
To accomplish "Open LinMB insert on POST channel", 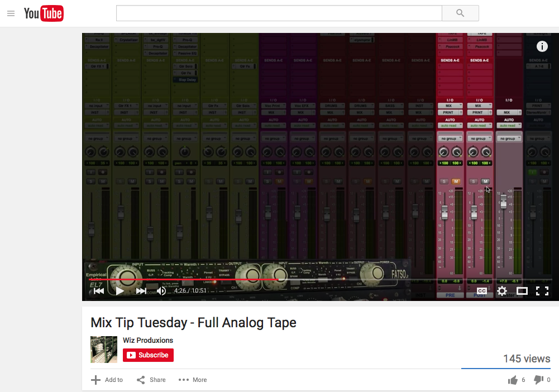I will click(x=480, y=40).
